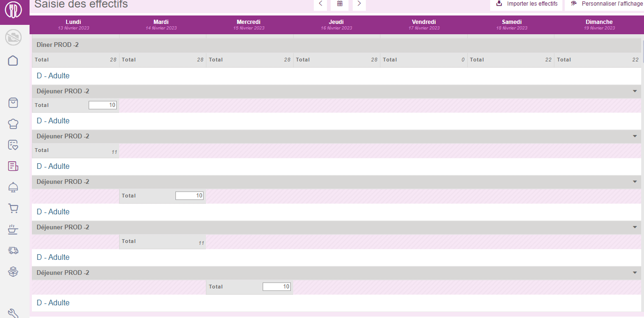
Task: Select the Mercredi 15 février column header
Action: (249, 25)
